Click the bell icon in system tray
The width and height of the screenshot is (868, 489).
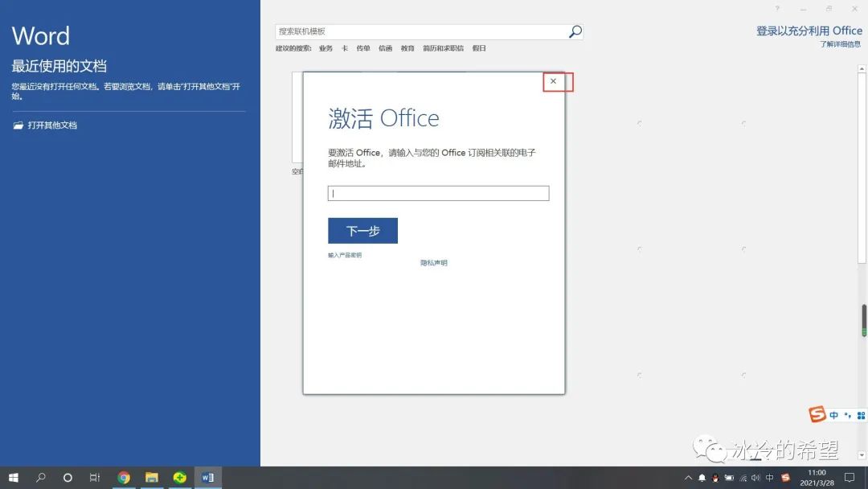(x=702, y=478)
